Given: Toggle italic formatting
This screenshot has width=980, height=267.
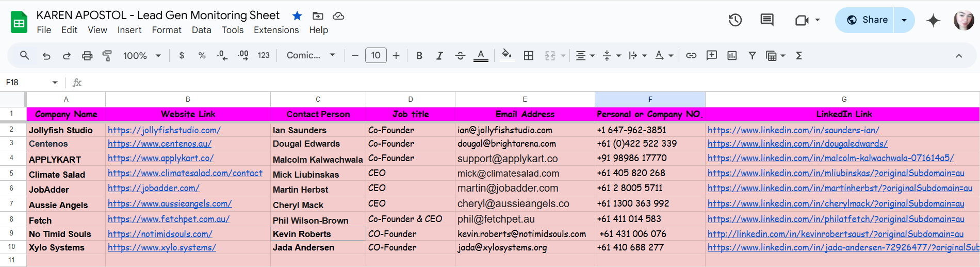Looking at the screenshot, I should click(439, 56).
